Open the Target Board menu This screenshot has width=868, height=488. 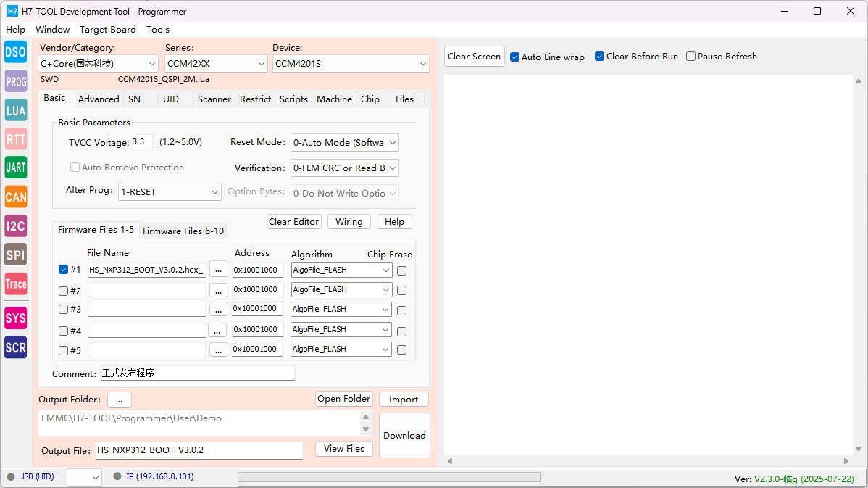click(x=107, y=29)
